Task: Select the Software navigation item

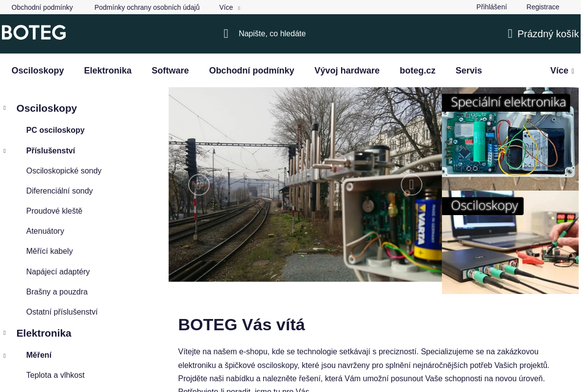Action: point(170,71)
